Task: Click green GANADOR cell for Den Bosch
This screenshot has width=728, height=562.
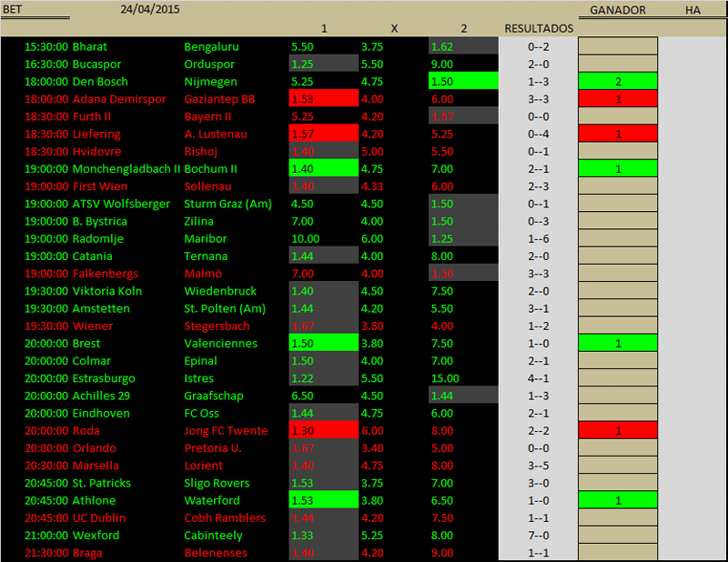Action: pos(618,82)
